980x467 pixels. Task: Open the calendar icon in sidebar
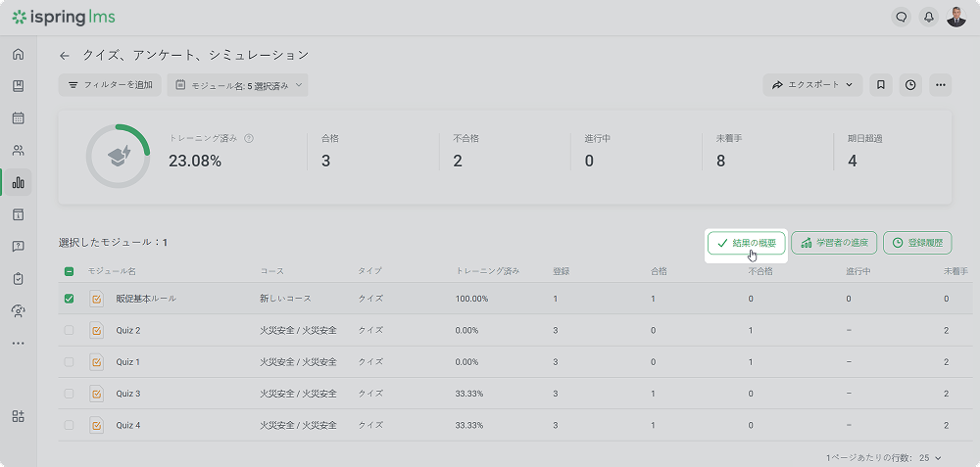(x=18, y=118)
